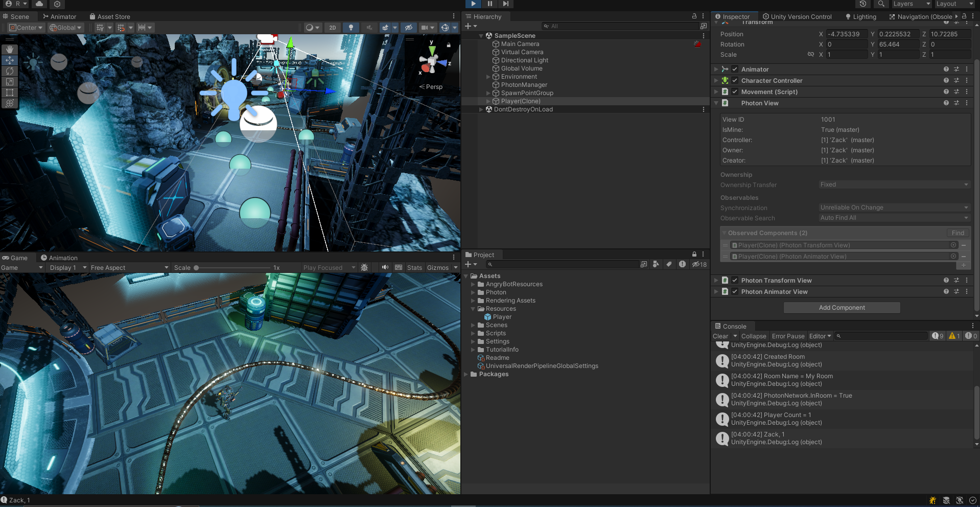Screen dimensions: 980x507
Task: Click the Scene draw mode shading icon
Action: tap(309, 28)
